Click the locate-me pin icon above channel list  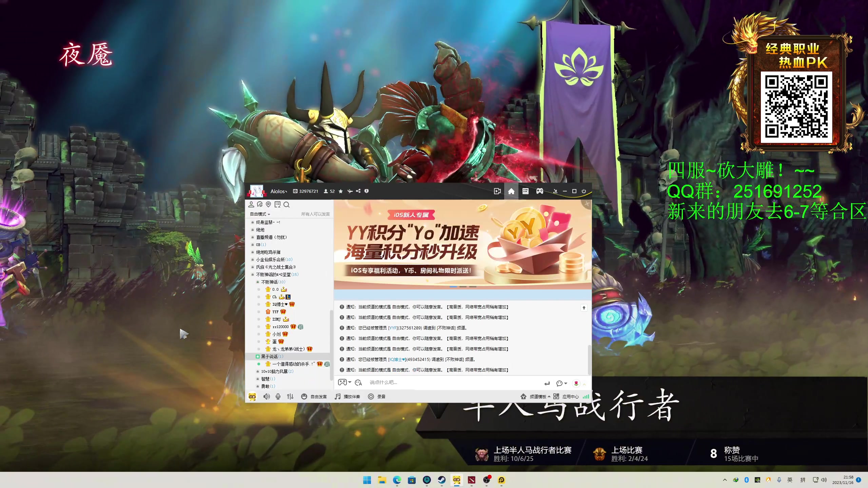(x=269, y=204)
